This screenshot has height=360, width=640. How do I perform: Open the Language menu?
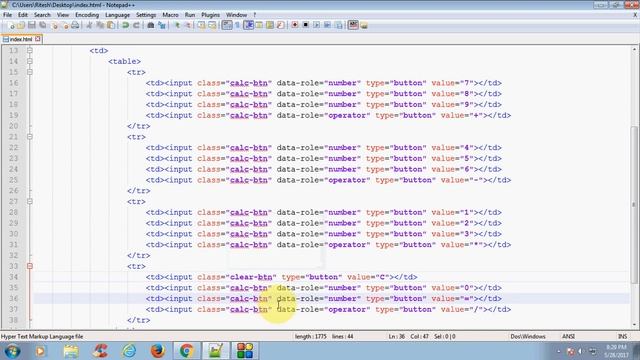pos(118,15)
